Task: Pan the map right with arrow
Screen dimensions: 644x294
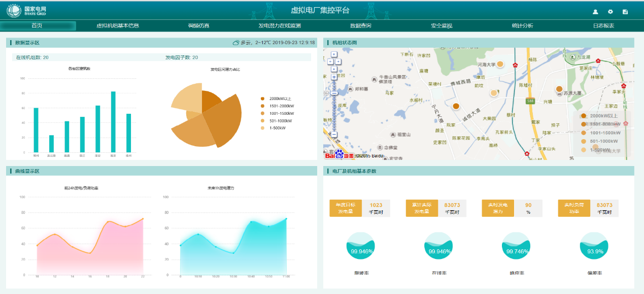Action: click(338, 61)
